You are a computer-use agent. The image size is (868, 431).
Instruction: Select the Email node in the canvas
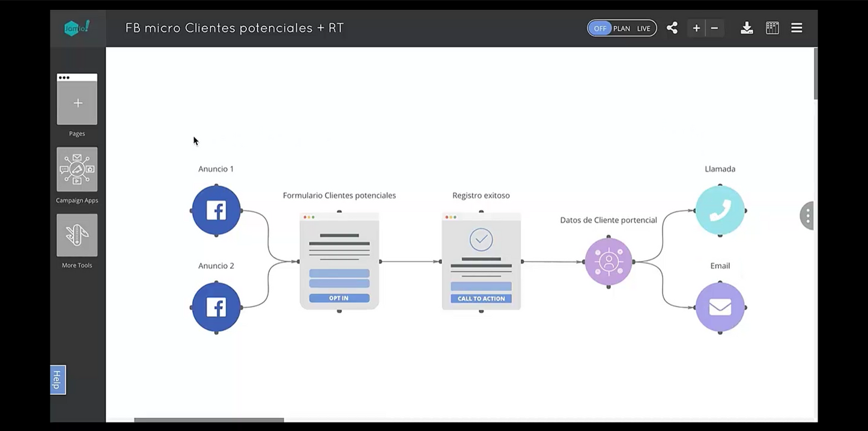pyautogui.click(x=720, y=307)
